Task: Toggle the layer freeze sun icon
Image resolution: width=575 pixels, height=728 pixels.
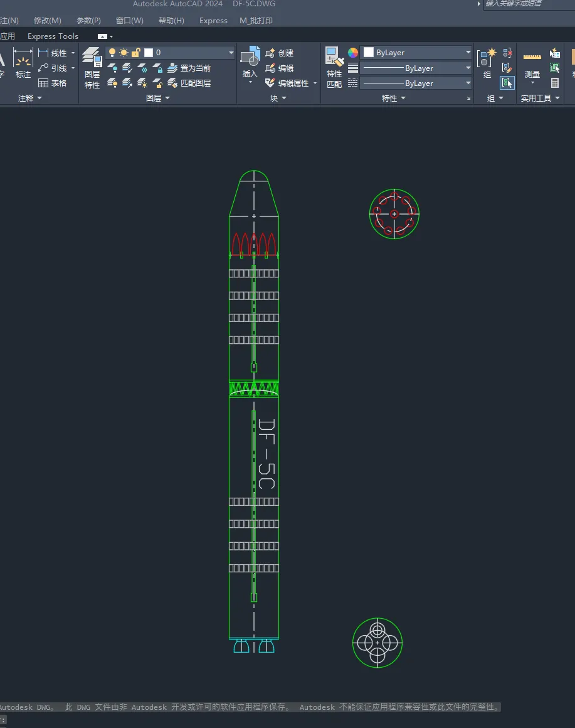Action: coord(124,53)
